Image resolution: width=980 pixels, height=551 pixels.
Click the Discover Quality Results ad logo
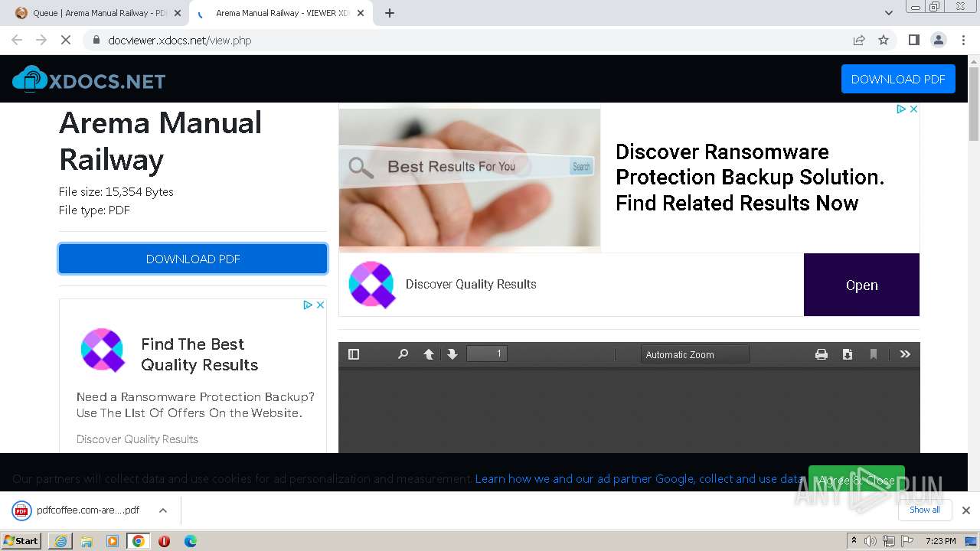coord(371,285)
